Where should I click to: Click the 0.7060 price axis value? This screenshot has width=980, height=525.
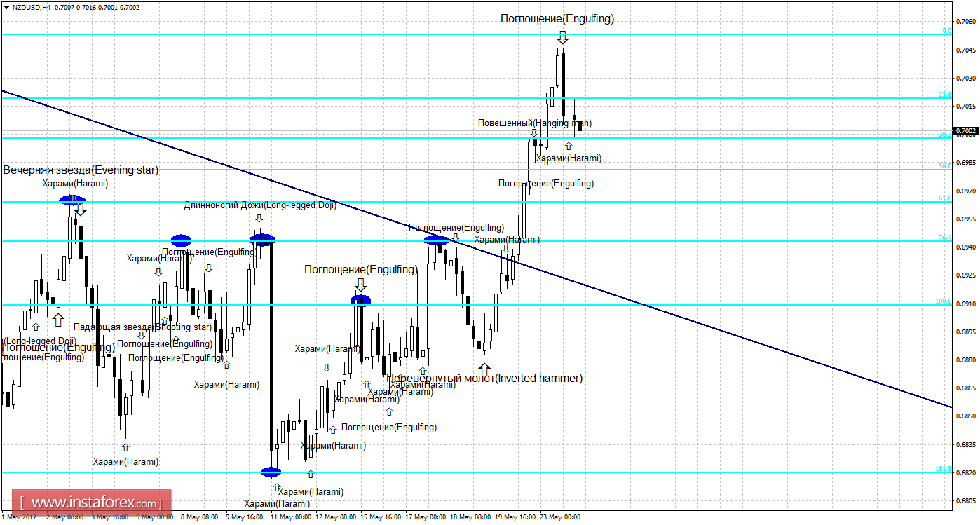click(x=967, y=22)
